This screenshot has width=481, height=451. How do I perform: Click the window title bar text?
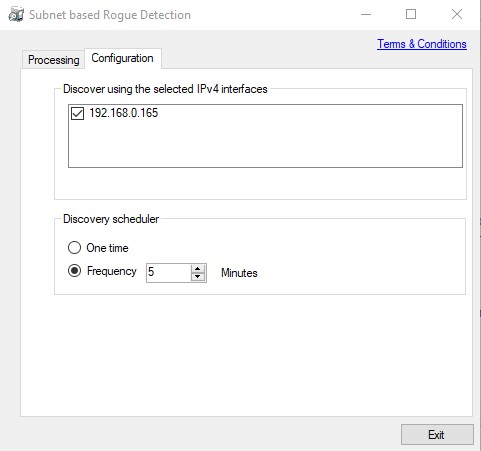[110, 15]
